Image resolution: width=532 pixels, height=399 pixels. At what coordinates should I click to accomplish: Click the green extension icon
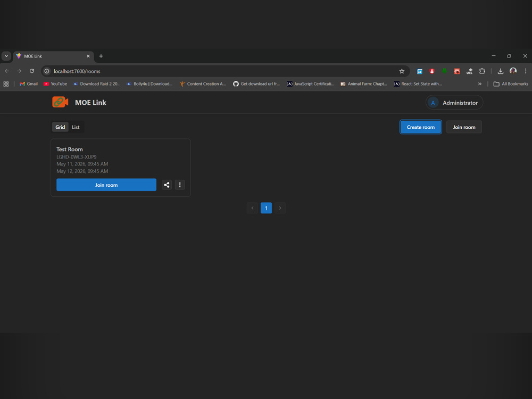(x=444, y=71)
